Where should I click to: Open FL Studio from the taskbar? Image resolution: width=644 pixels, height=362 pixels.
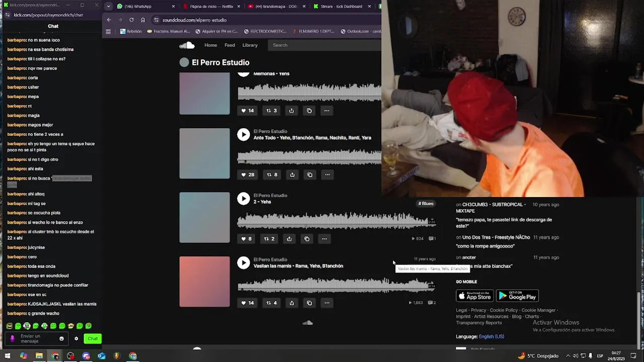point(117,356)
